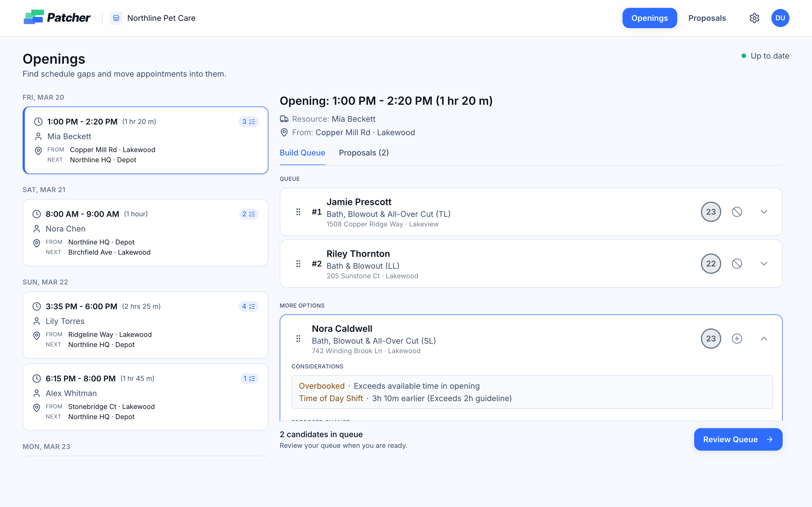812x507 pixels.
Task: Click the Patcher logo
Action: coord(56,17)
